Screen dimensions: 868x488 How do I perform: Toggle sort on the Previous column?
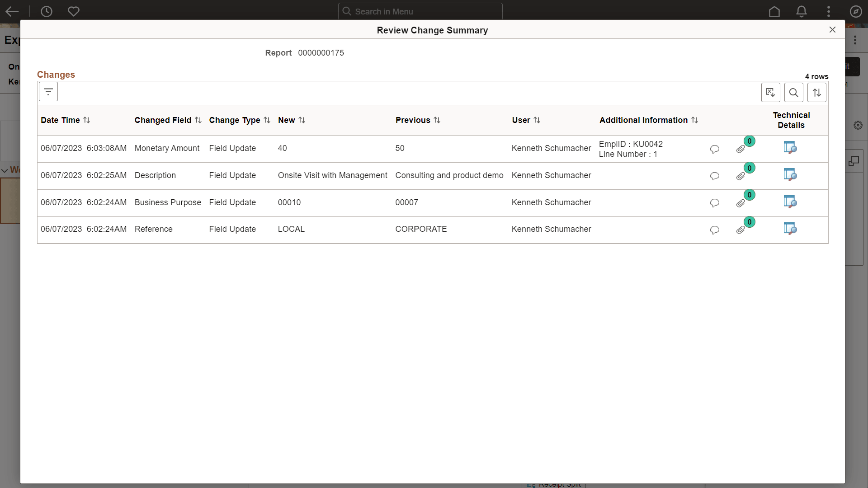coord(438,120)
